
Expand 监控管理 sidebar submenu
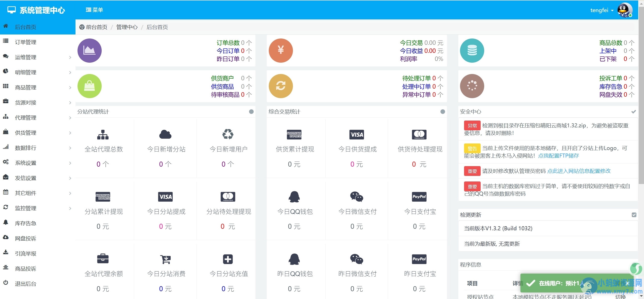pyautogui.click(x=38, y=208)
